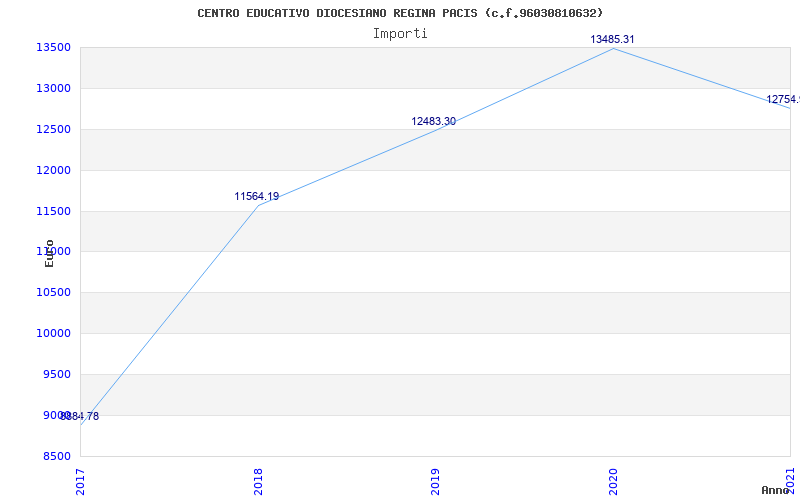Click the 2018 x-axis year label
Screen dimensions: 800x500
point(258,479)
